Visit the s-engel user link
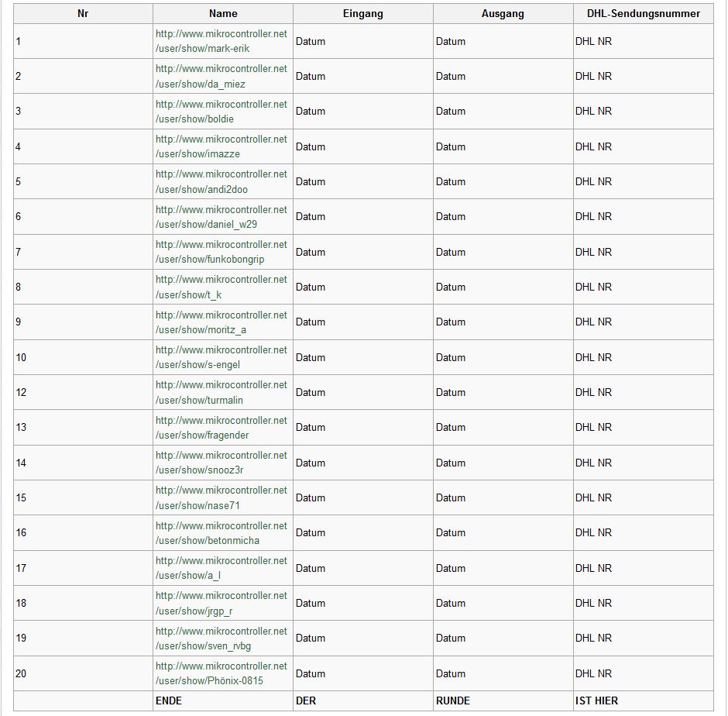This screenshot has height=716, width=728. click(221, 357)
